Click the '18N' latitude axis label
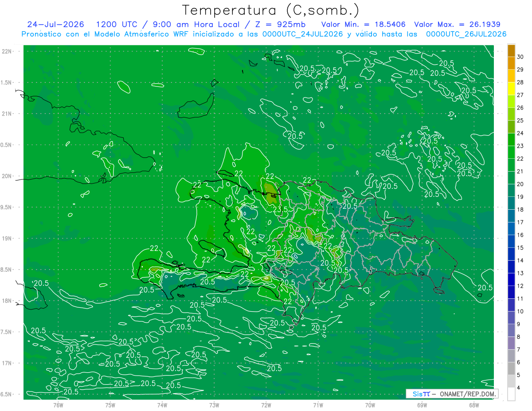This screenshot has width=532, height=411. [x=8, y=301]
